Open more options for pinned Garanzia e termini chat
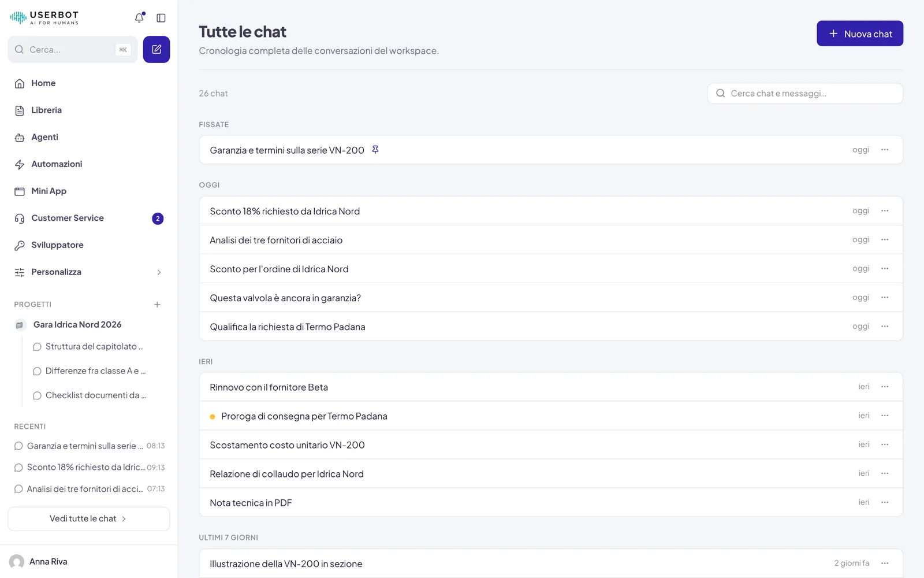 [x=885, y=150]
